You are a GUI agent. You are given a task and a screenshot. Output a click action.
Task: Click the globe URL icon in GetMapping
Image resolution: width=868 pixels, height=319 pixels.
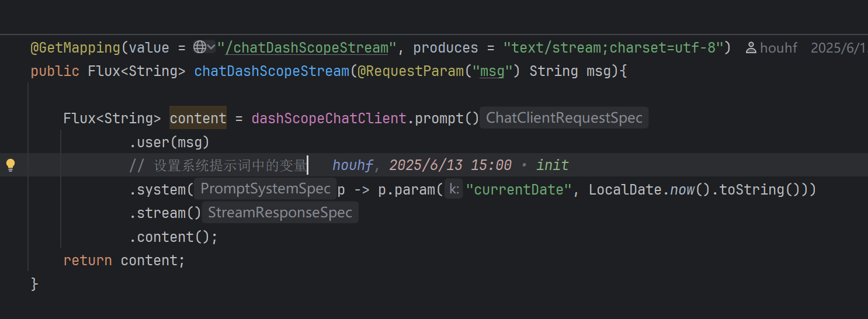[x=199, y=47]
